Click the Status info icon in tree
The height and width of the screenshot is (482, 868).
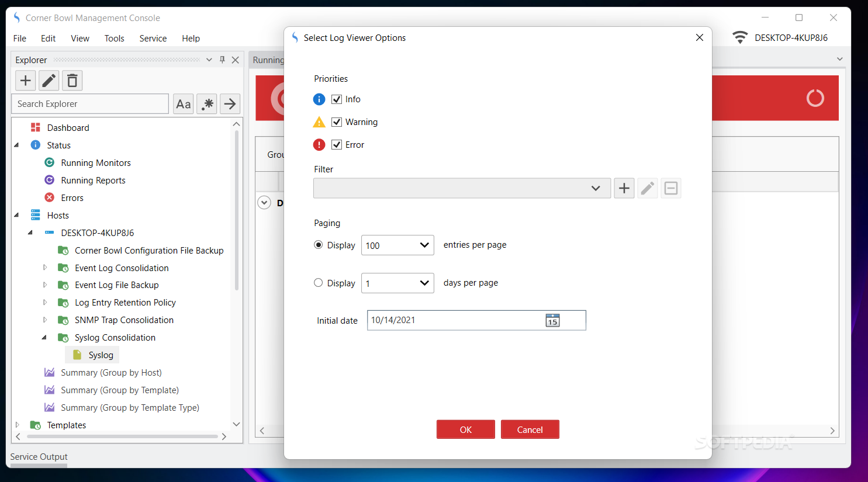36,145
